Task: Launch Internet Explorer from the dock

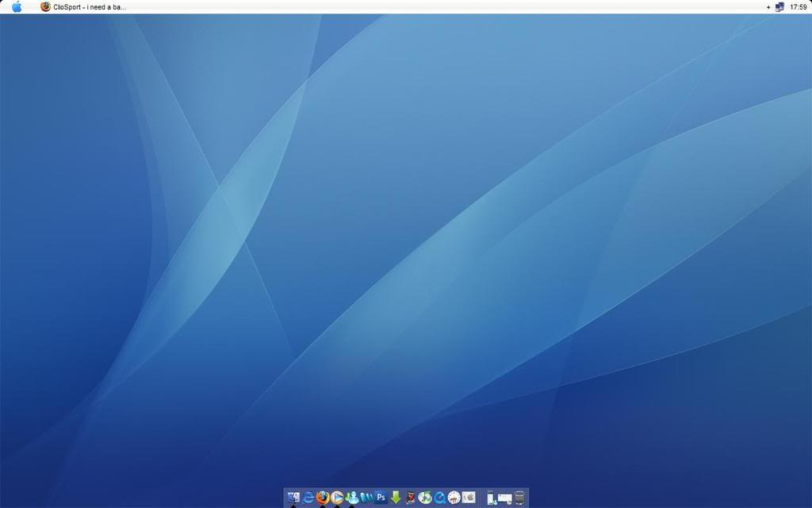Action: (x=308, y=498)
